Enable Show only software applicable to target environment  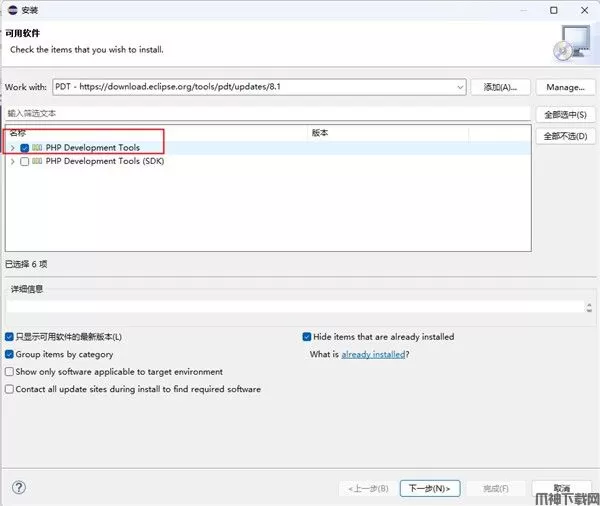coord(10,372)
